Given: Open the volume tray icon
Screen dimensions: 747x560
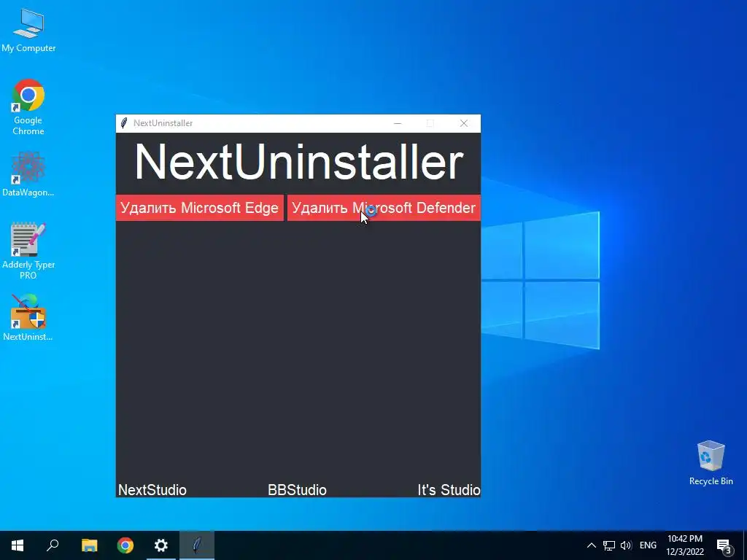Looking at the screenshot, I should click(x=626, y=545).
